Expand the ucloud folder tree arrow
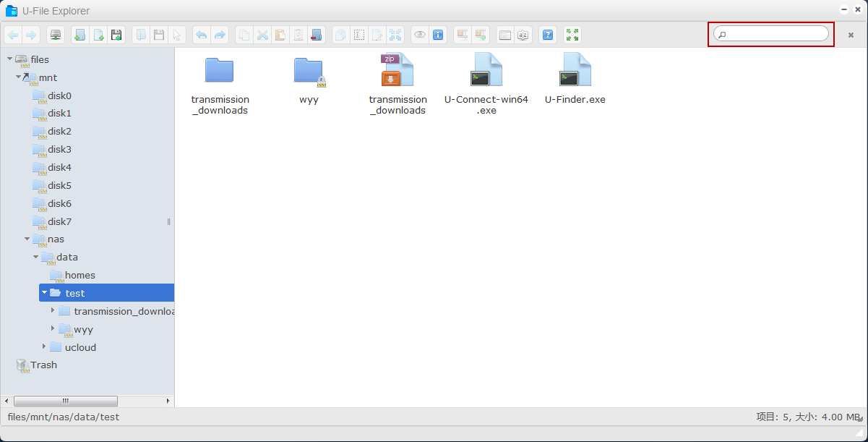Image resolution: width=868 pixels, height=442 pixels. [44, 347]
